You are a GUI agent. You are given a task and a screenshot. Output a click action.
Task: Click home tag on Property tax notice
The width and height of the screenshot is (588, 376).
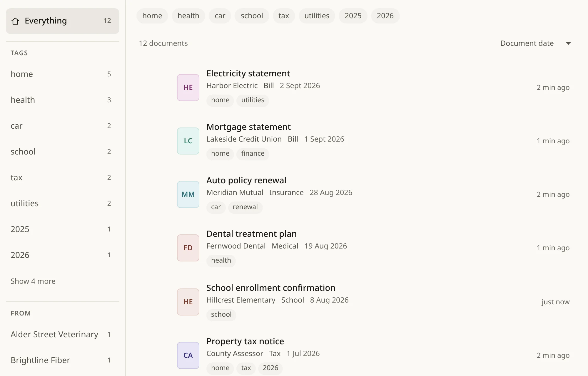pos(220,368)
